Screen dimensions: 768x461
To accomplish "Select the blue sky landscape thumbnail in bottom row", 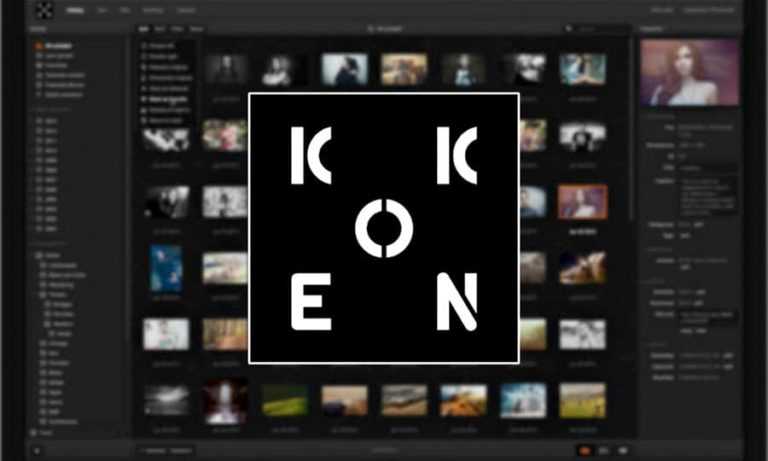I will pyautogui.click(x=523, y=401).
